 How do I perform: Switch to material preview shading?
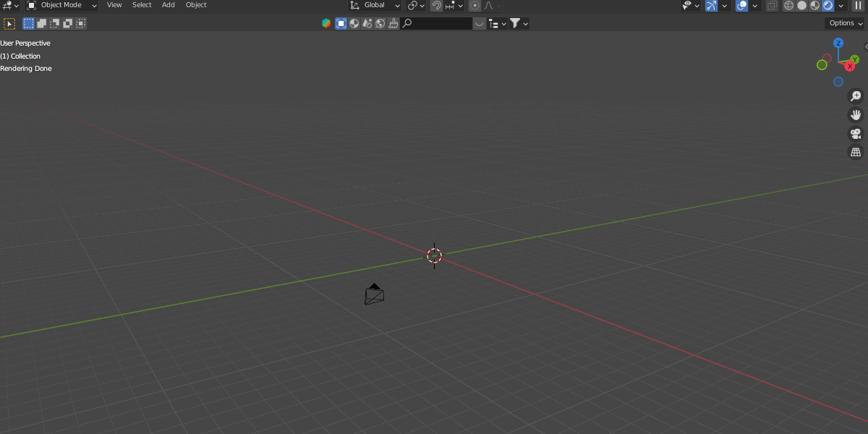tap(815, 5)
